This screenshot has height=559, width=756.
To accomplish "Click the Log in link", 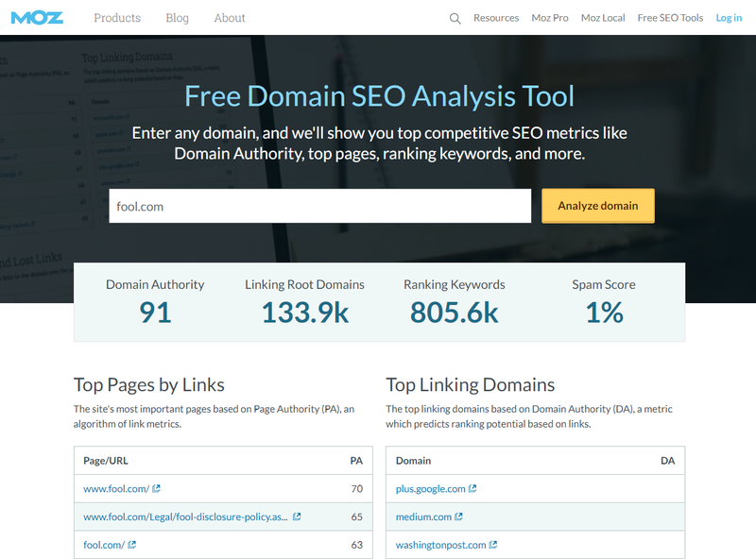I will click(729, 18).
